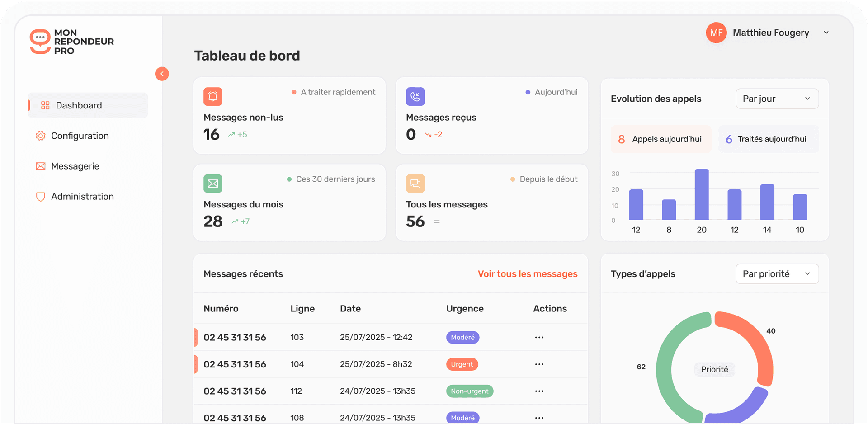Expand the Matthieu Fougery account menu
The image size is (868, 424).
[826, 32]
